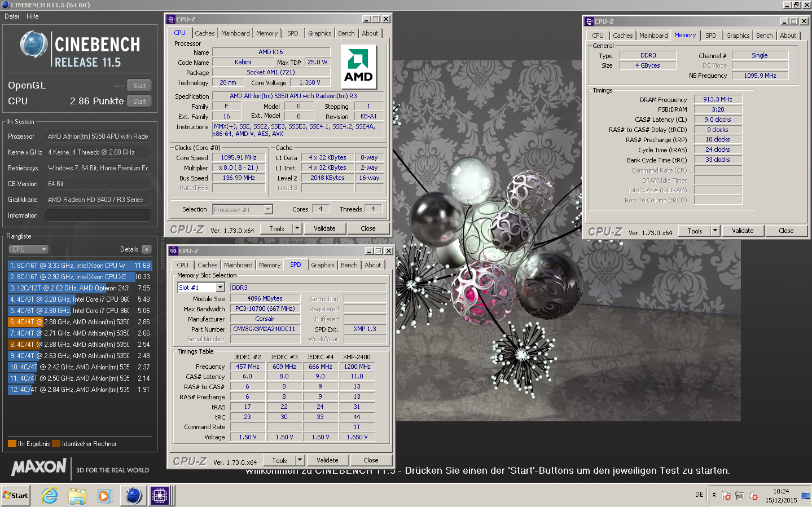Open About tab in SPD window

coord(373,265)
